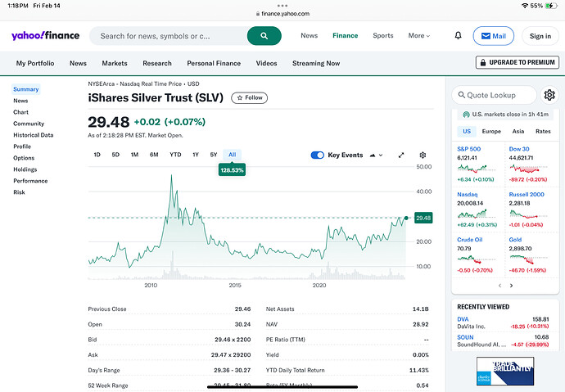Select the 5Y chart range
This screenshot has width=565, height=392.
(214, 155)
